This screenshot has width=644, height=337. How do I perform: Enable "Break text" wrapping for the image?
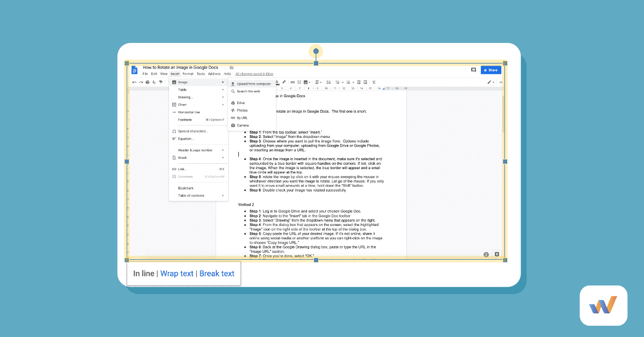coord(217,274)
